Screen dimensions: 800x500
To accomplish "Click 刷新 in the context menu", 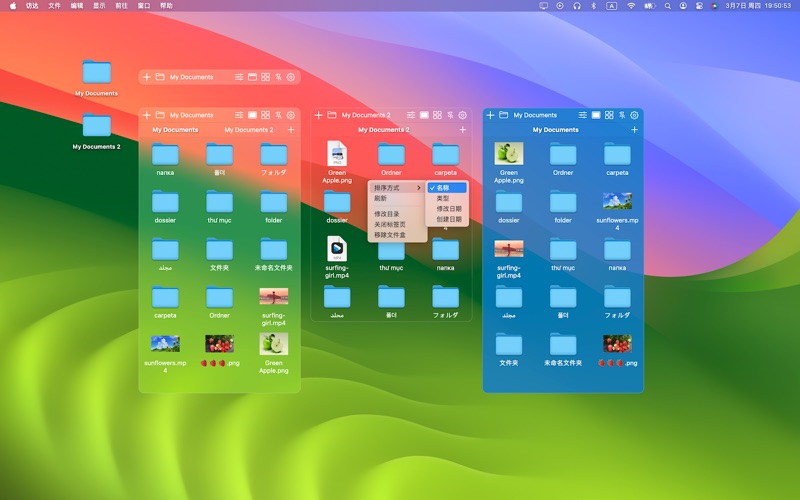I will coord(381,198).
